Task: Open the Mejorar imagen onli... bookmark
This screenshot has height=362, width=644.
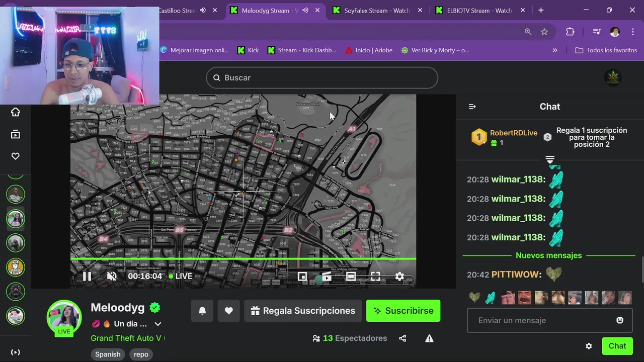Action: pos(194,50)
